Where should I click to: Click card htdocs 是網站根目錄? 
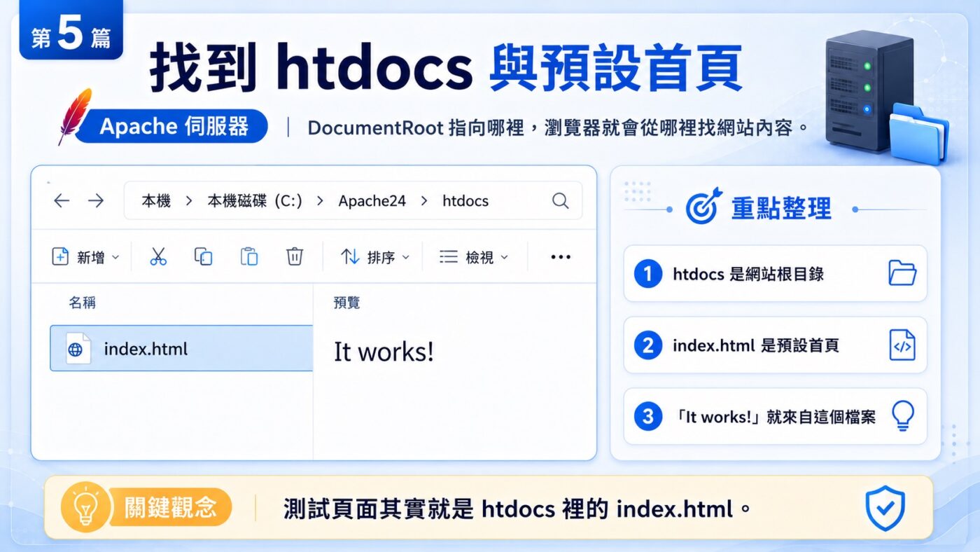[x=775, y=273]
